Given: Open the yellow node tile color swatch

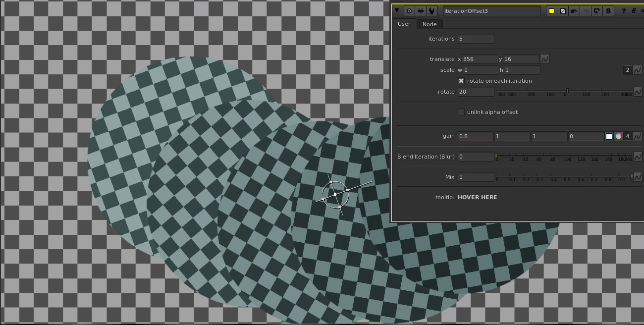Looking at the screenshot, I should pyautogui.click(x=551, y=11).
